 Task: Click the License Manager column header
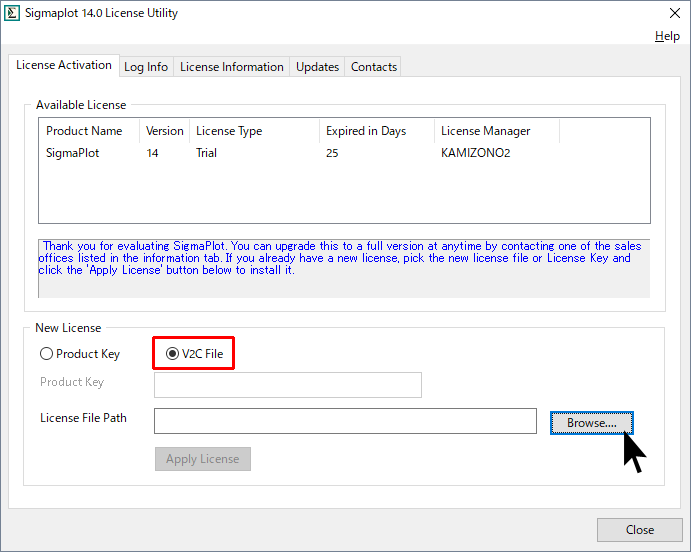[485, 131]
